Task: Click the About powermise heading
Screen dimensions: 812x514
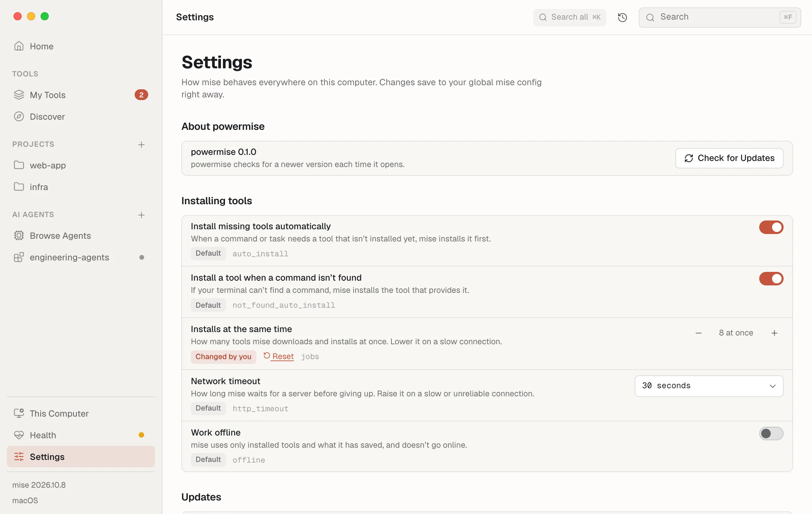Action: [x=223, y=126]
